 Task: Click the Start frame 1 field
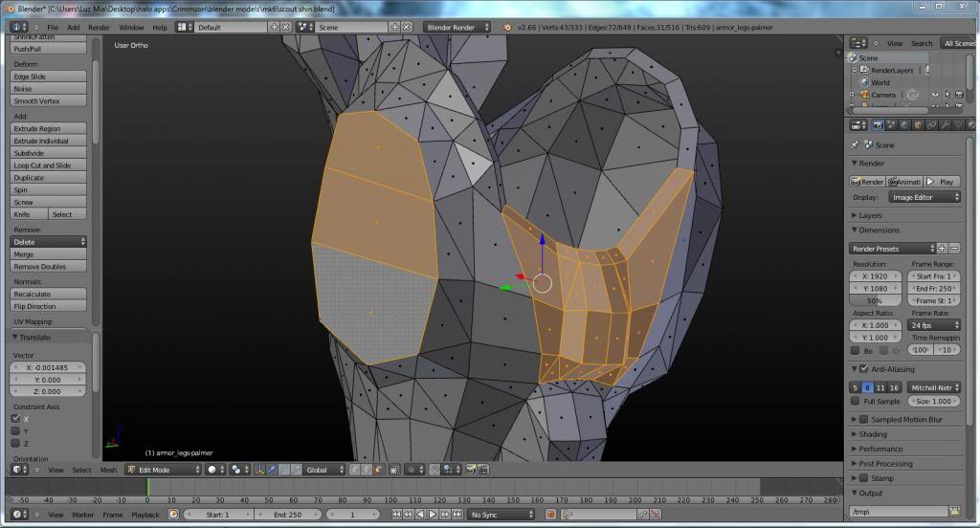tap(219, 515)
